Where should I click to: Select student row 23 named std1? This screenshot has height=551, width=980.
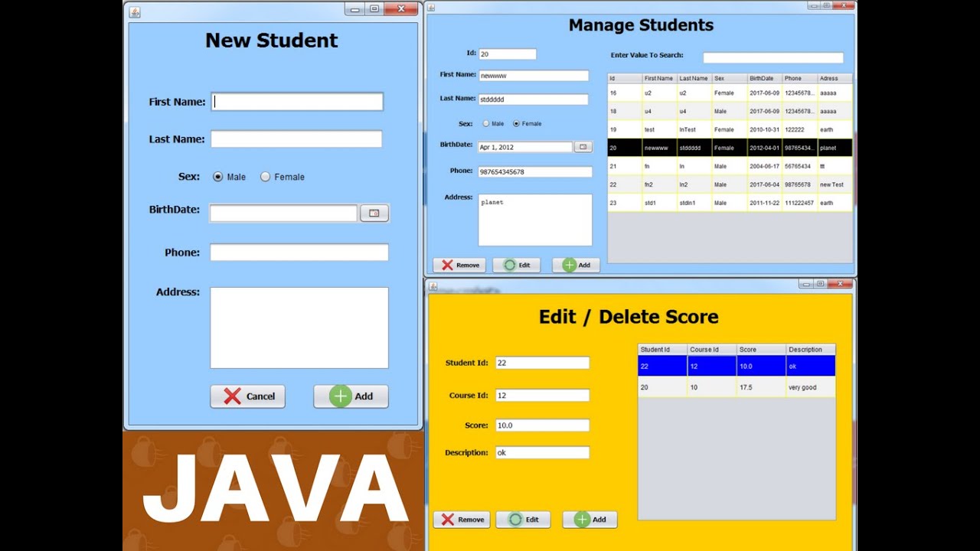(x=730, y=203)
